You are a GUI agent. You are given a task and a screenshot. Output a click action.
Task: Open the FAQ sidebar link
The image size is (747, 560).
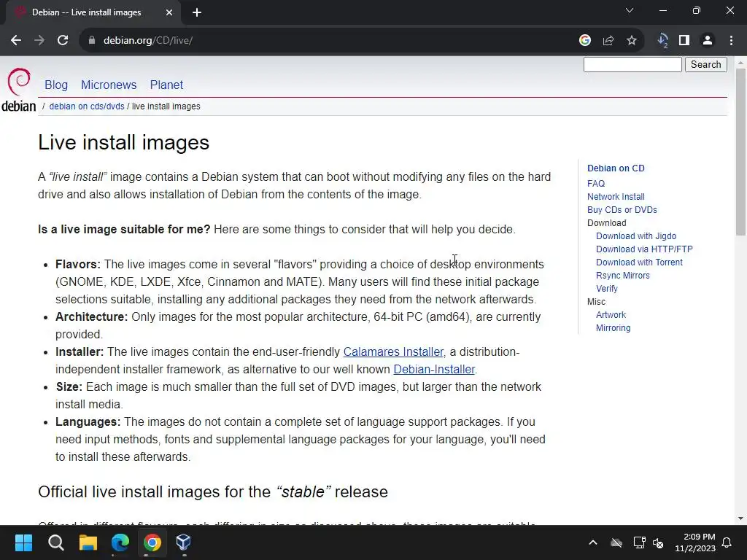596,183
